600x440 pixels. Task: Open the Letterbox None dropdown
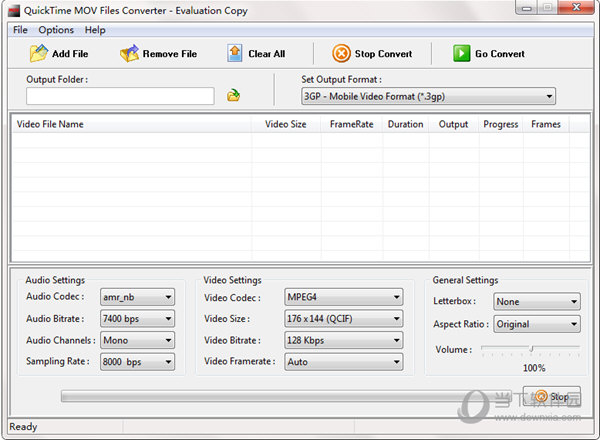click(x=537, y=302)
